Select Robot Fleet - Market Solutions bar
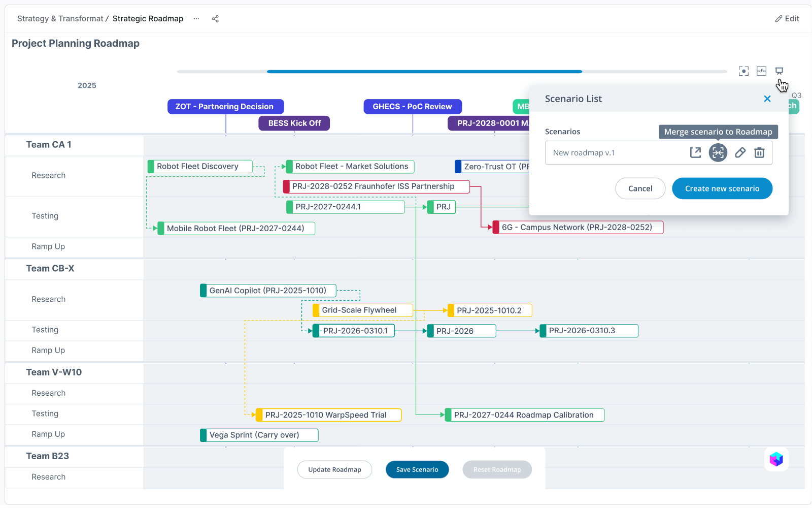Screen dimensions: 812x508 click(350, 167)
